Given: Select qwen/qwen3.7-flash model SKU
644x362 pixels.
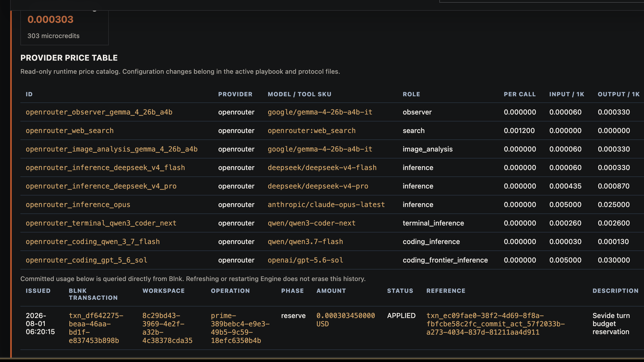Looking at the screenshot, I should [x=305, y=242].
